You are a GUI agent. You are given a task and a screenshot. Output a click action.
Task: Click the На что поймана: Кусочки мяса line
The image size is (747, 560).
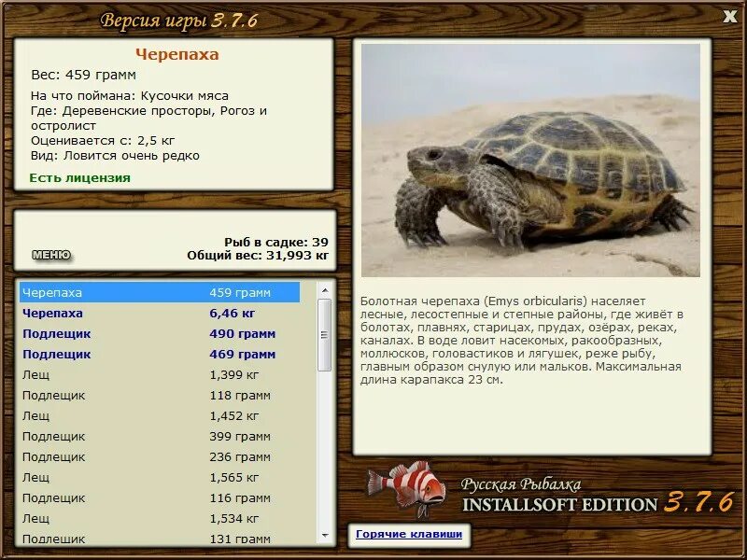click(x=130, y=96)
